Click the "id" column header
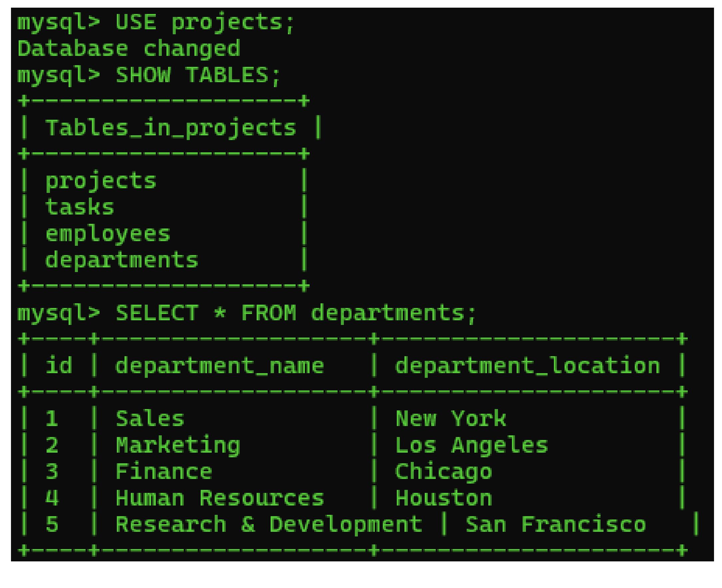The image size is (722, 588). pyautogui.click(x=59, y=366)
